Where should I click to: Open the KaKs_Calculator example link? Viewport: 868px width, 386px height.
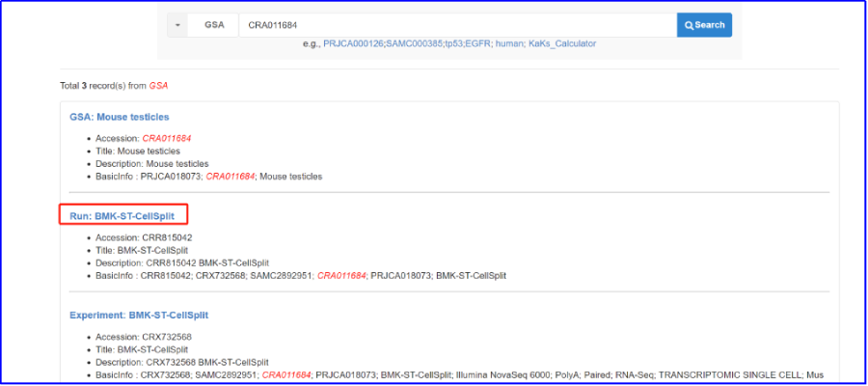[x=562, y=43]
